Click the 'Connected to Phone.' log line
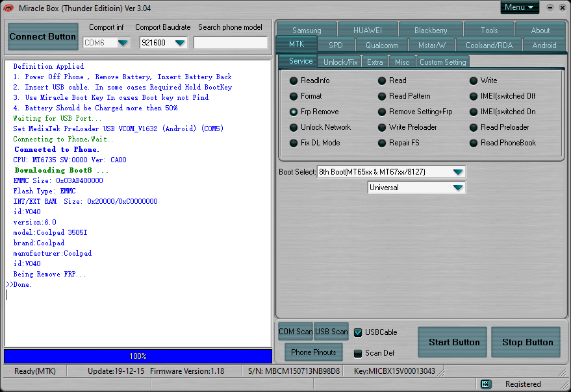The width and height of the screenshot is (571, 392). [57, 149]
